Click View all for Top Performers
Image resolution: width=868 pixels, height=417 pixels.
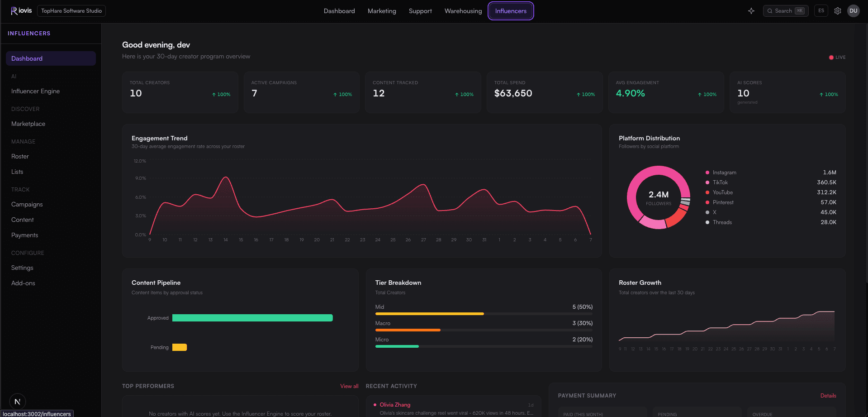pos(349,386)
